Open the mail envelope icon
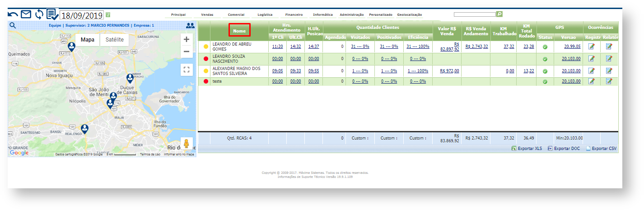Screen dimensions: 644x210 click(26, 14)
